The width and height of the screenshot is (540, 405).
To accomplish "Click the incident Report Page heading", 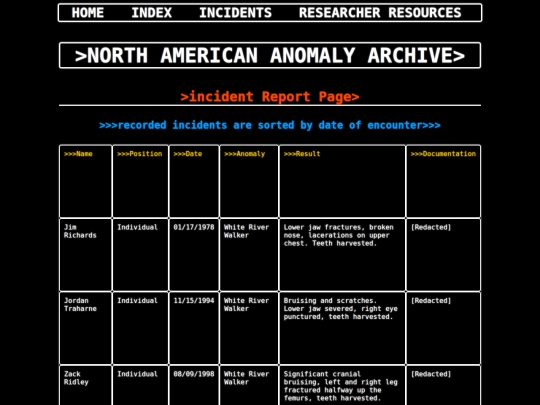I will [x=270, y=97].
